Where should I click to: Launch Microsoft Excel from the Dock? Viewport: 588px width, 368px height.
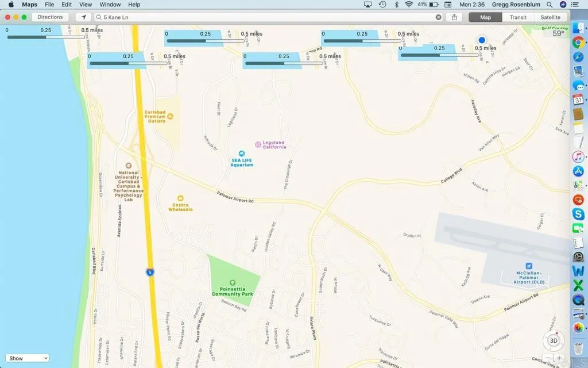[x=578, y=285]
